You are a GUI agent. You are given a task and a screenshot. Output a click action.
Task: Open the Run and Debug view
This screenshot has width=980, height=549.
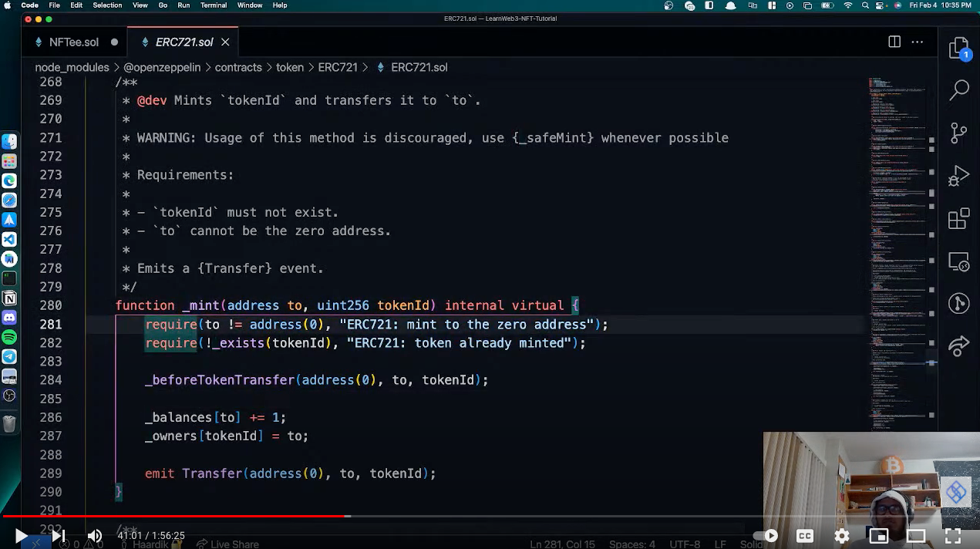pyautogui.click(x=958, y=175)
